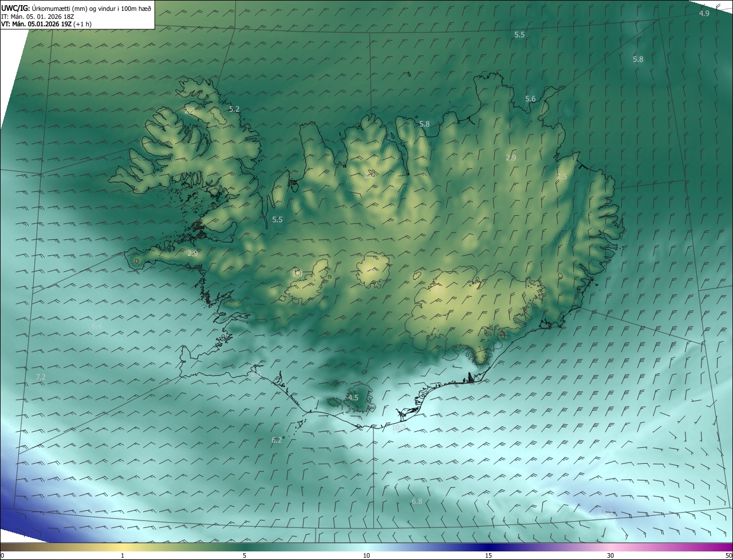733x560 pixels.
Task: Click the 6.8 value over the ocean
Action: (x=417, y=502)
